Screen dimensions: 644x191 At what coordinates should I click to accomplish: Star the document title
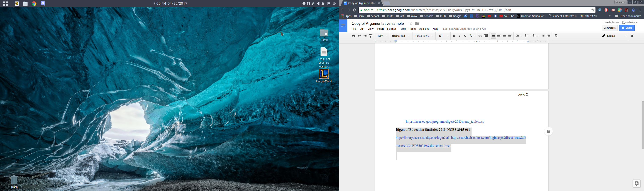point(411,24)
